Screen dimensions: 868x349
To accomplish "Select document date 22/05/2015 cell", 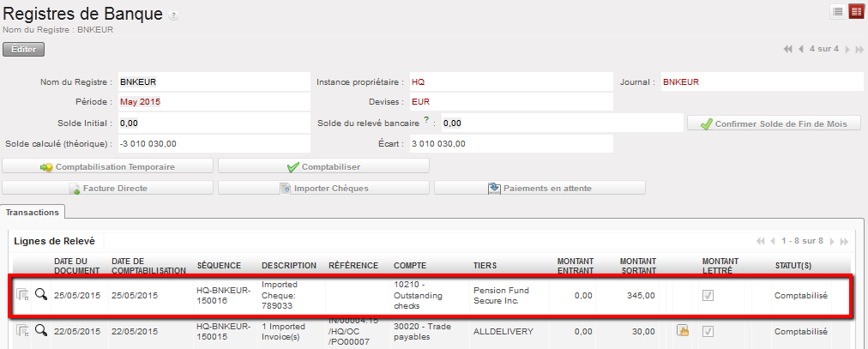I will coord(77,331).
